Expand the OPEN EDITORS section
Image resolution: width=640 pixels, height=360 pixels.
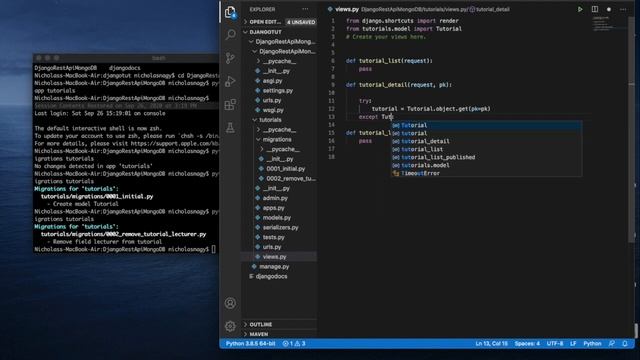coord(265,22)
